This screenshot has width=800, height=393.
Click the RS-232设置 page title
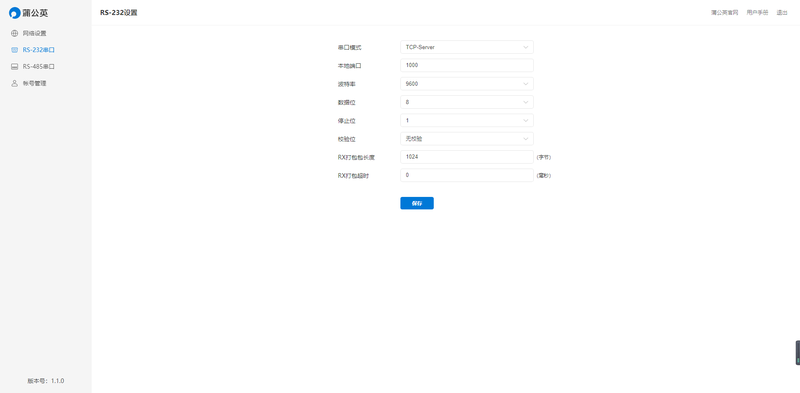point(119,13)
